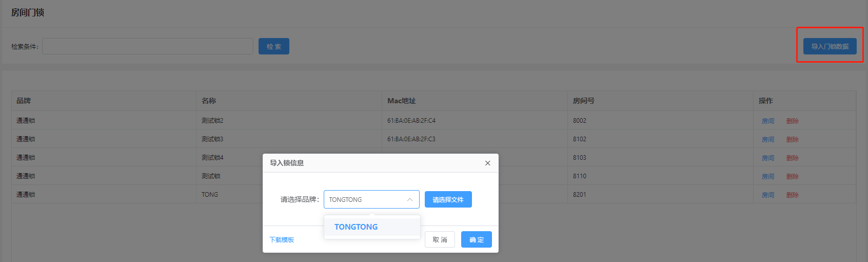
Task: Delete the lock for room 8102
Action: pos(792,140)
